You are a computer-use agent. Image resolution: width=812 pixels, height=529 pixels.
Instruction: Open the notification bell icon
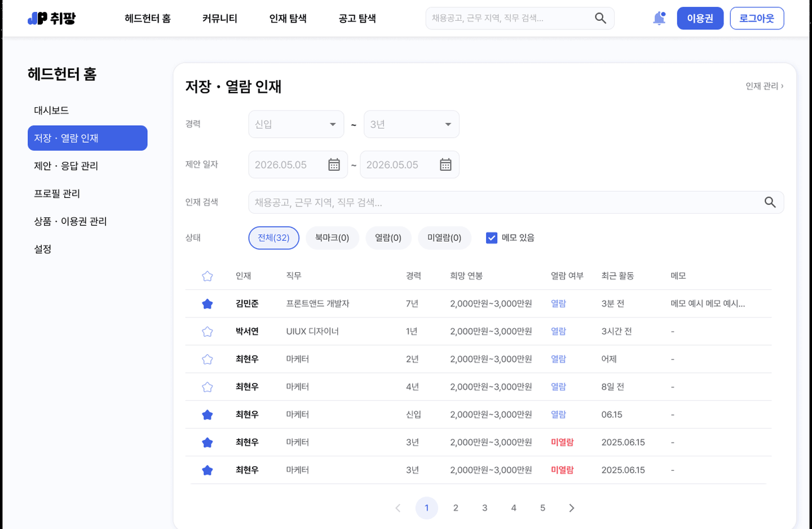pyautogui.click(x=659, y=19)
